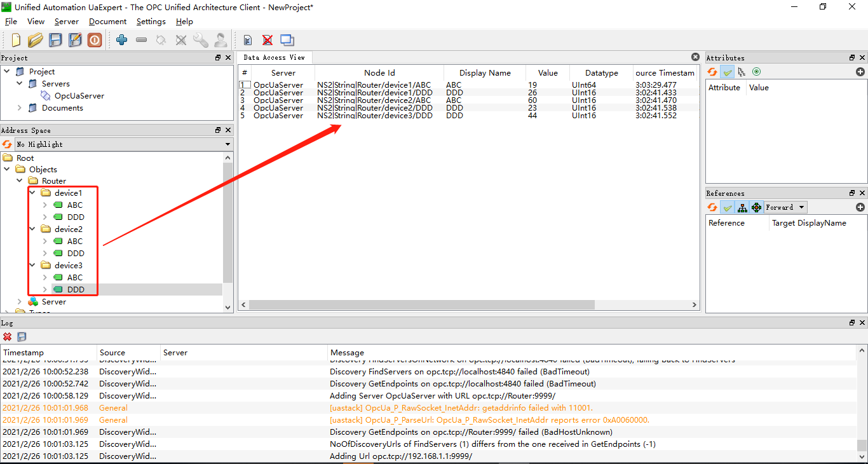Open the Settings menu

point(151,22)
